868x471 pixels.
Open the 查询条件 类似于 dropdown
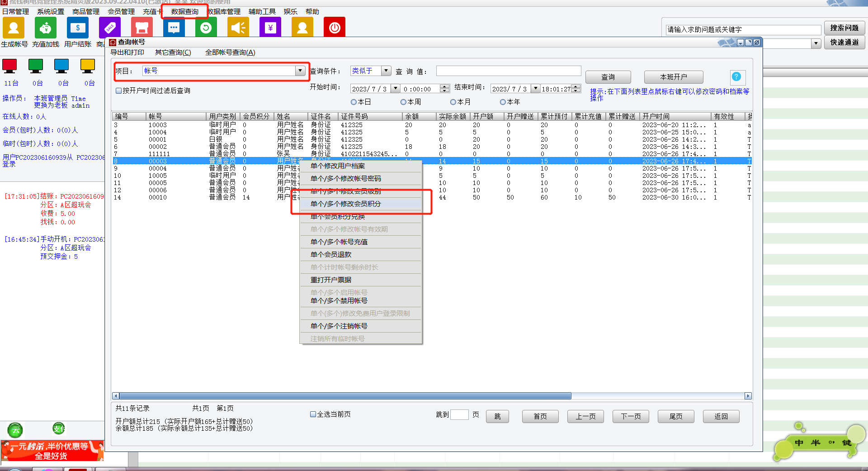tap(386, 71)
